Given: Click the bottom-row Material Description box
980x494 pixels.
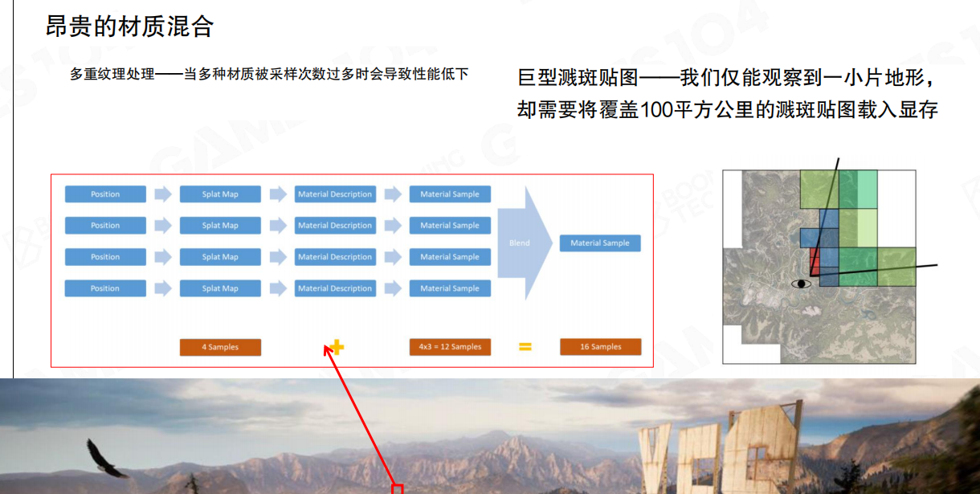Looking at the screenshot, I should click(335, 288).
